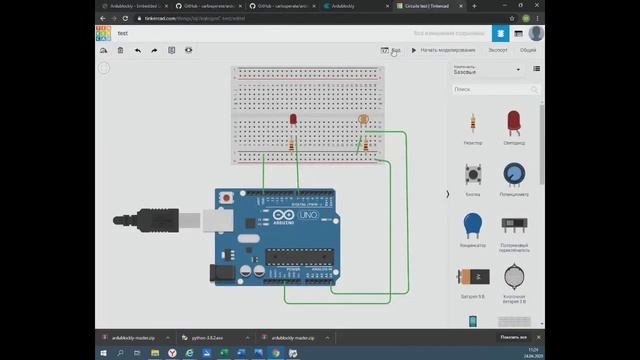
Task: Select the coin cell battery component
Action: click(514, 283)
